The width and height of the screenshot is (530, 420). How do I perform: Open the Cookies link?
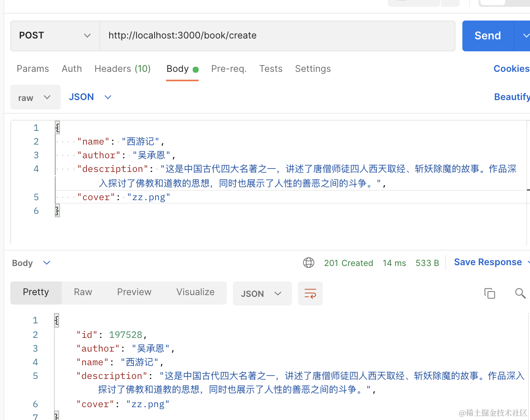tap(511, 69)
